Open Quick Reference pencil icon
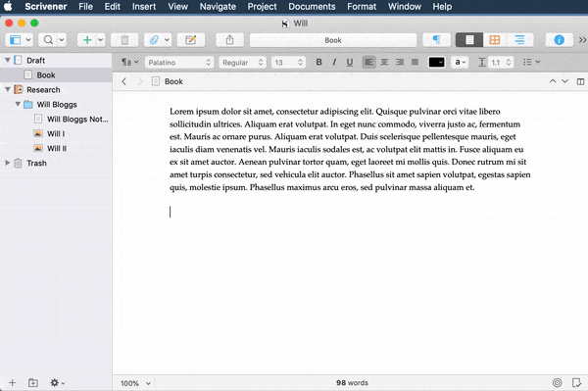 tap(191, 40)
